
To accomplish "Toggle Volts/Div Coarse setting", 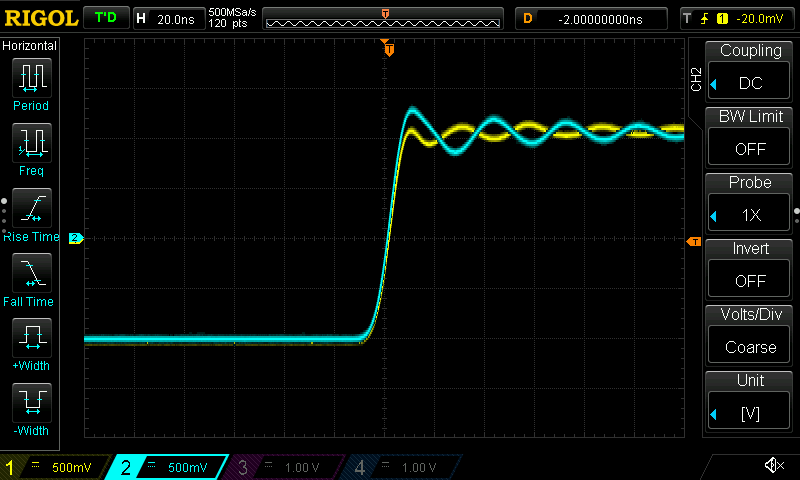I will (x=749, y=335).
